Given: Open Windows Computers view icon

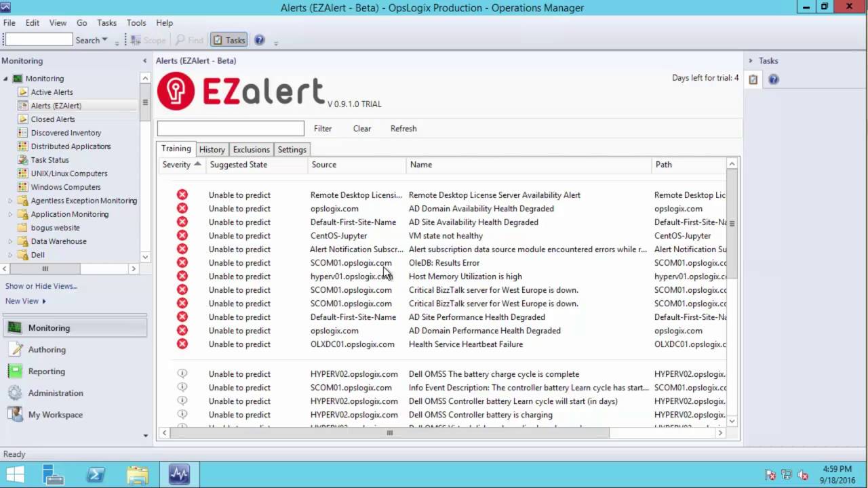Looking at the screenshot, I should [24, 187].
